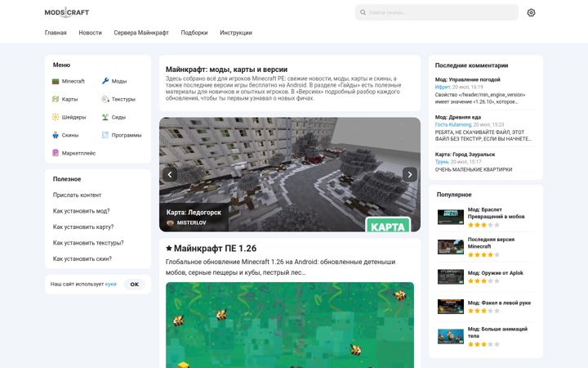Screen dimensions: 588x368
Task: Click the Minecraft grass block icon
Action: [56, 81]
